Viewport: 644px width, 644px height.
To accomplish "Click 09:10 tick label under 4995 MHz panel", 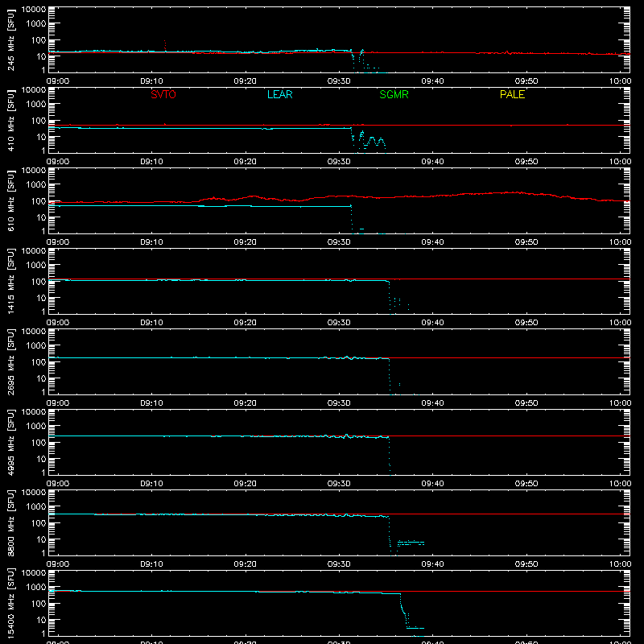I will (151, 484).
